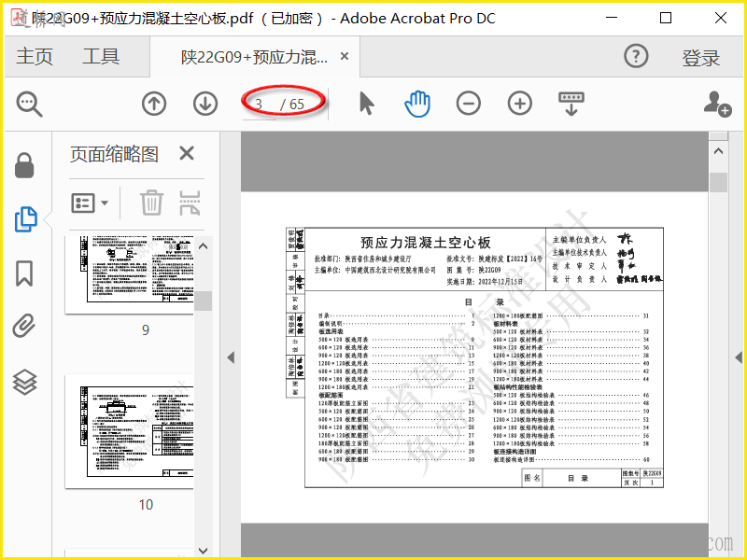
Task: Expand the right tools pane arrow
Action: (x=739, y=357)
